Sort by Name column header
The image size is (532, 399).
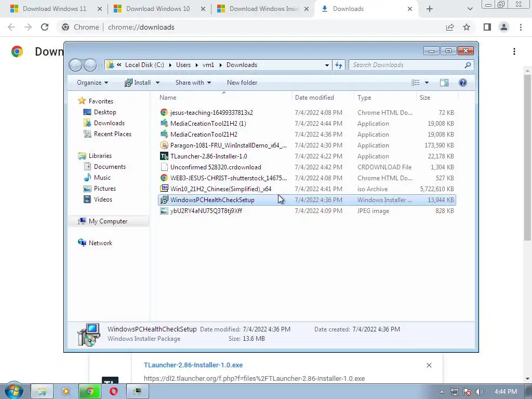coord(224,97)
